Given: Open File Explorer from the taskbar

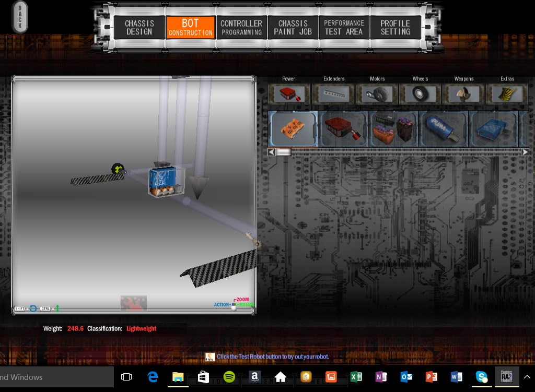Looking at the screenshot, I should pos(178,377).
